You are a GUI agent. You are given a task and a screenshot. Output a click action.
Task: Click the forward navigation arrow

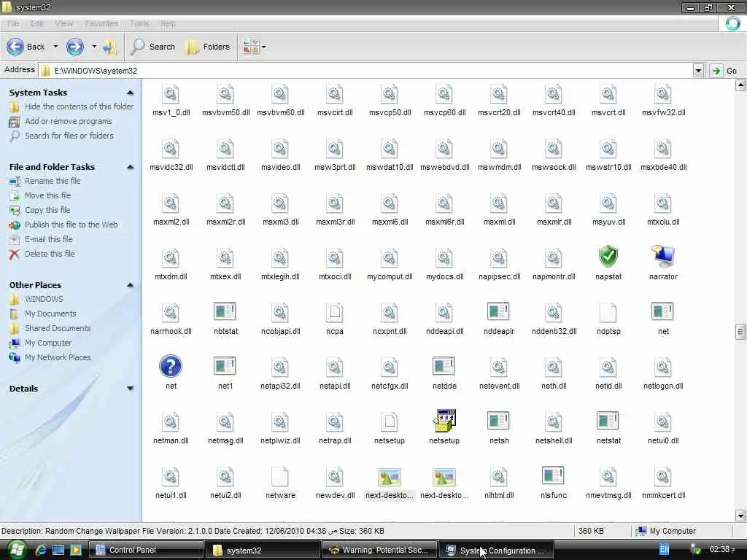[x=75, y=47]
